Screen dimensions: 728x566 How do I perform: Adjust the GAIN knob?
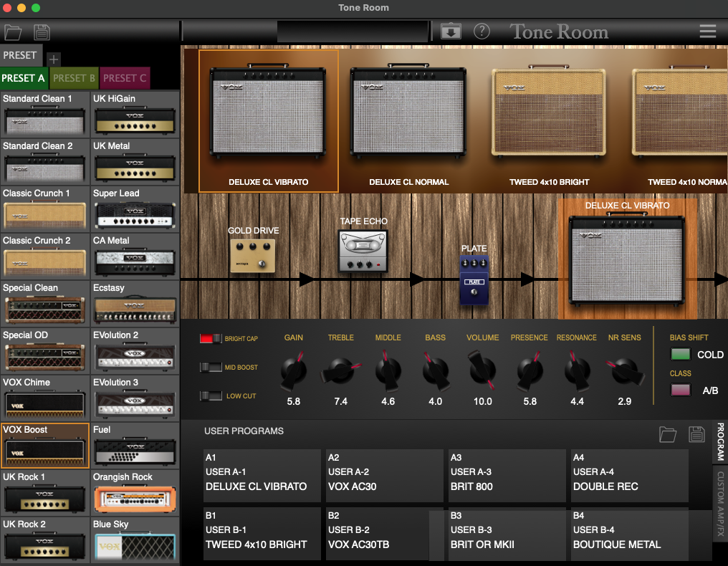tap(293, 370)
